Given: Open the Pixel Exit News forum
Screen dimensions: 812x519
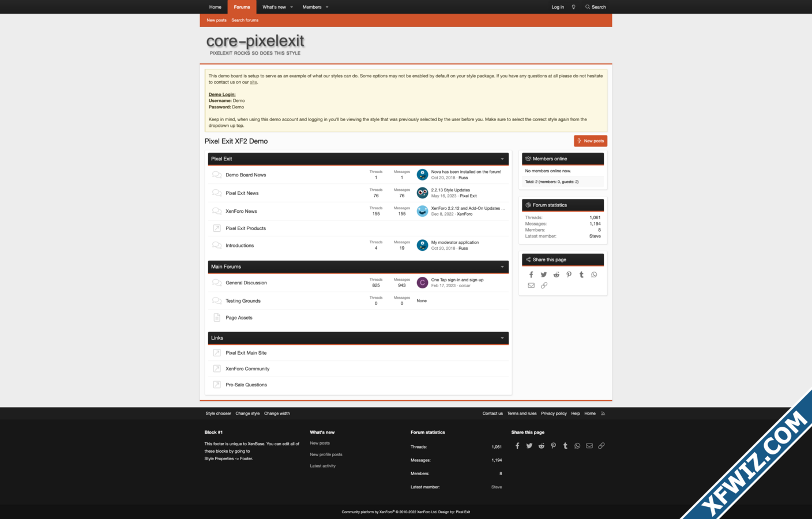Looking at the screenshot, I should 242,193.
